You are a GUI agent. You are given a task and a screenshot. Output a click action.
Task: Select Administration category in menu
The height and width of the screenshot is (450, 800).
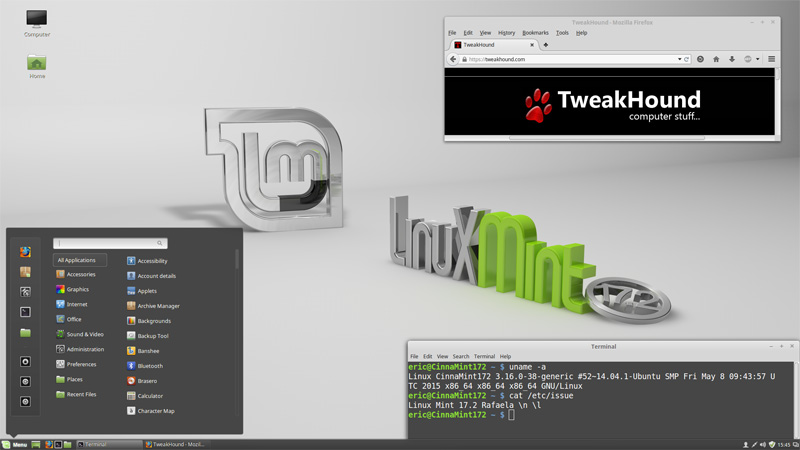tap(80, 349)
